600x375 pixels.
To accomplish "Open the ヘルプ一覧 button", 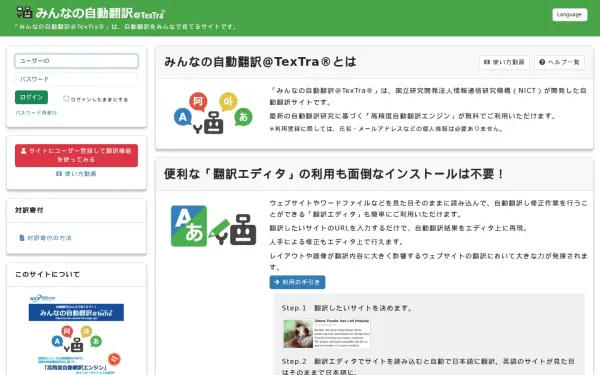I will click(x=559, y=62).
